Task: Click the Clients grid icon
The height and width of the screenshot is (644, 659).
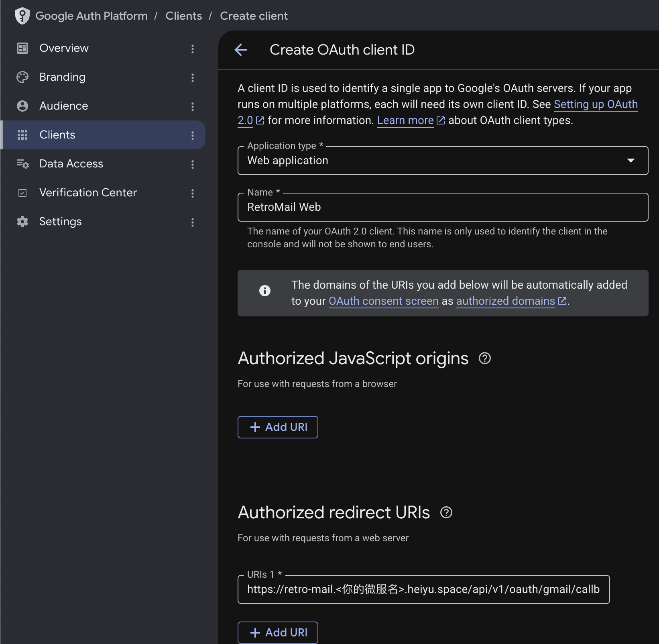Action: [x=22, y=135]
